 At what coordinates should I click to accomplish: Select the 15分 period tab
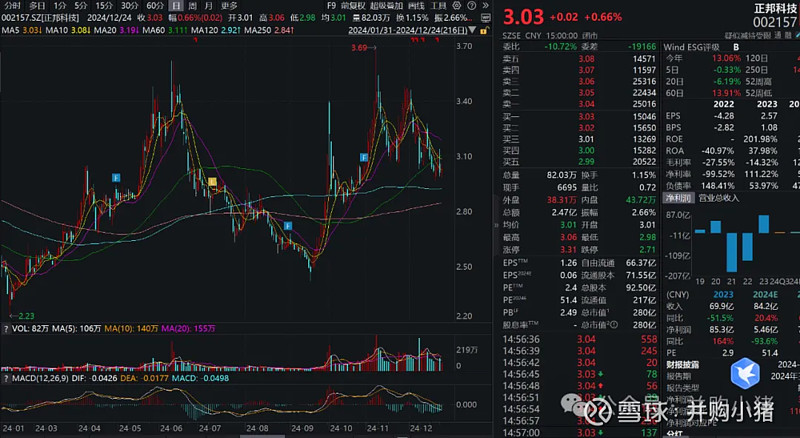(104, 6)
